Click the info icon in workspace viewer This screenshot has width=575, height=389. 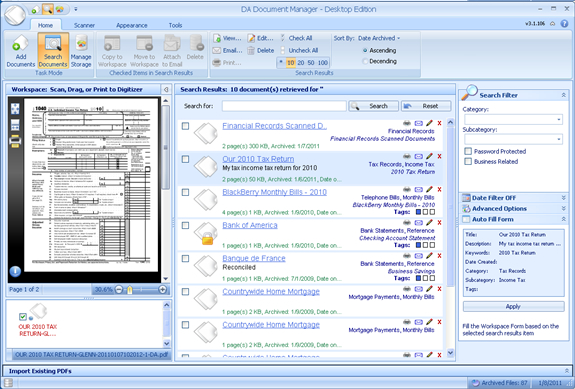click(15, 271)
